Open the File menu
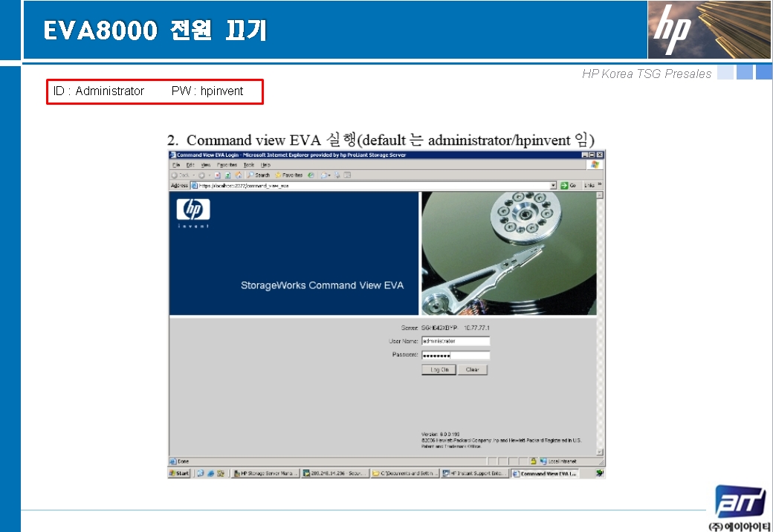This screenshot has width=773, height=532. pos(176,165)
